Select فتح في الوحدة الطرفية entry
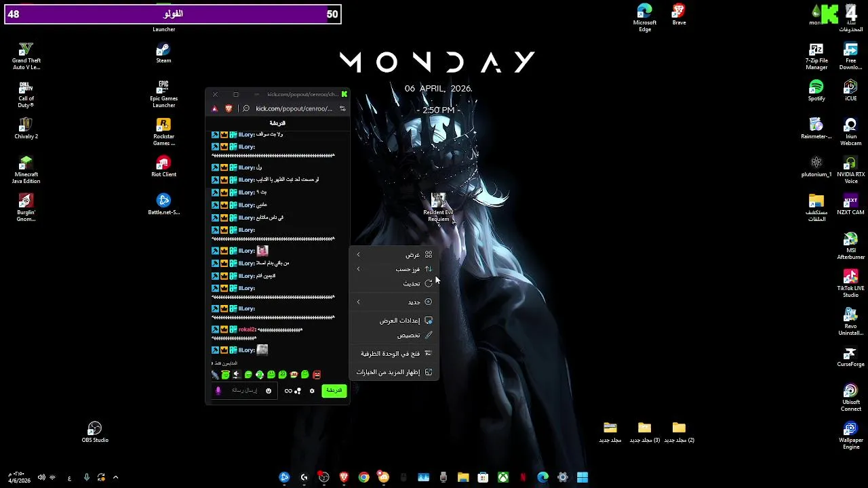 (395, 354)
